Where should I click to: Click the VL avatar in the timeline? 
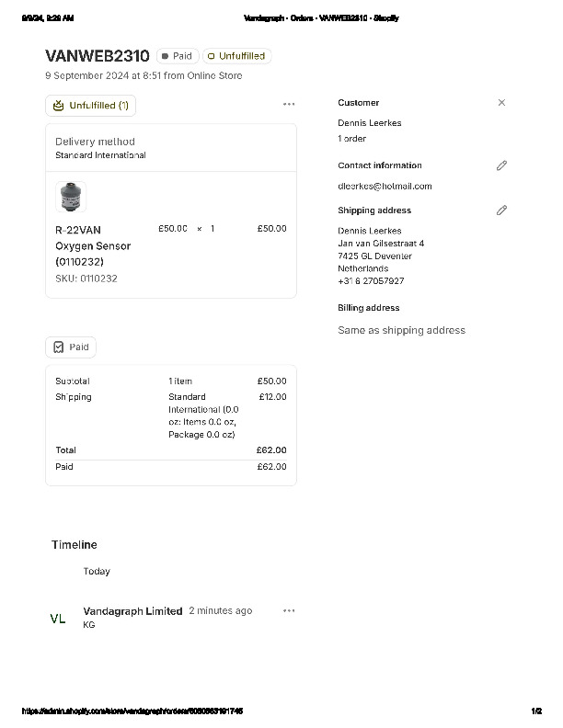[58, 619]
